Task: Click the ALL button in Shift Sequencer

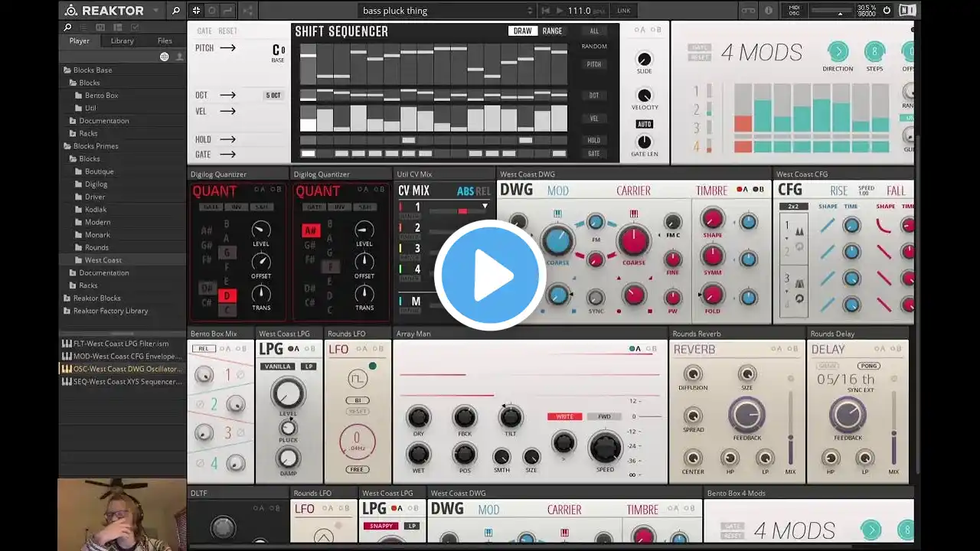Action: coord(594,31)
